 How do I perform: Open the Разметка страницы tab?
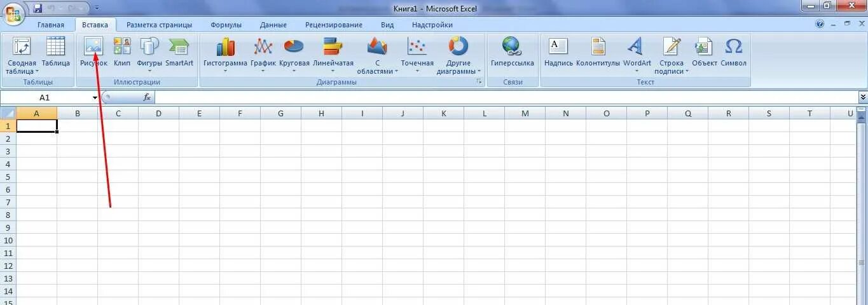coord(159,25)
